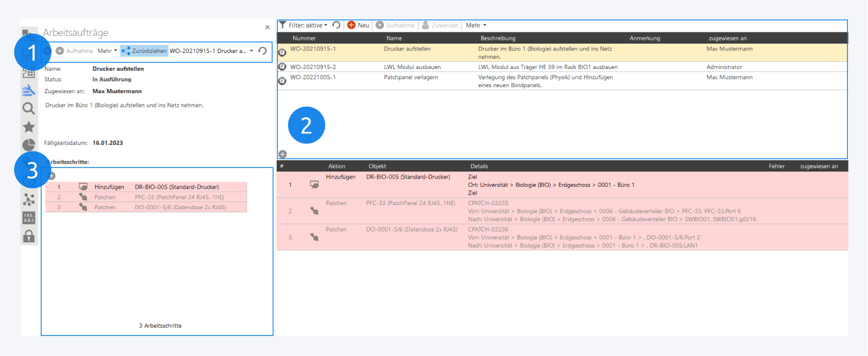Click the padlock icon in the sidebar

tap(28, 236)
